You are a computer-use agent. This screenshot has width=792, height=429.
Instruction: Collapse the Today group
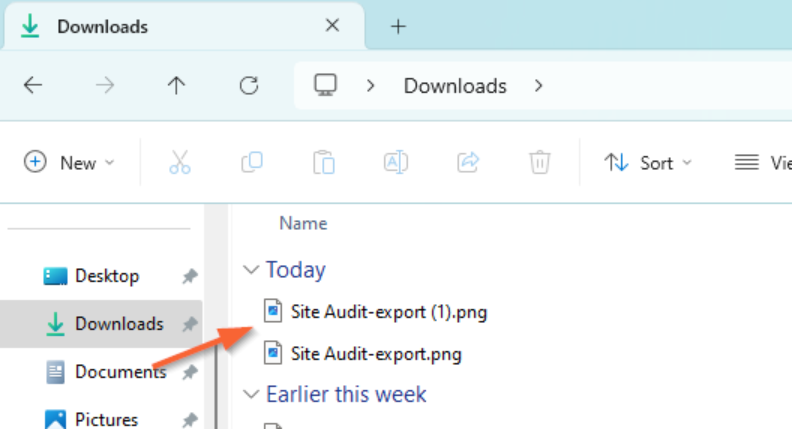point(251,269)
